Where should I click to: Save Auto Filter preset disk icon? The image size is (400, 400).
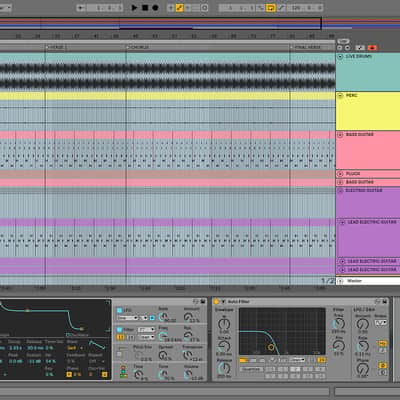coord(385,302)
